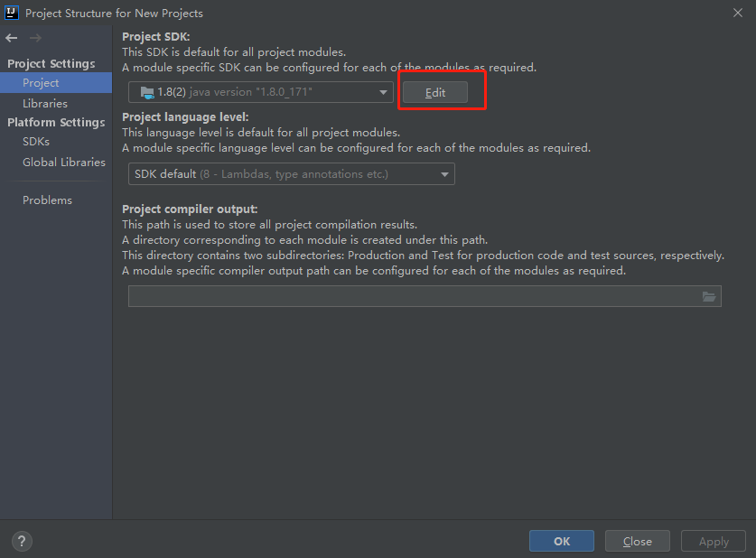The image size is (756, 558).
Task: Click the 'Project language level:' heading
Action: (x=185, y=117)
